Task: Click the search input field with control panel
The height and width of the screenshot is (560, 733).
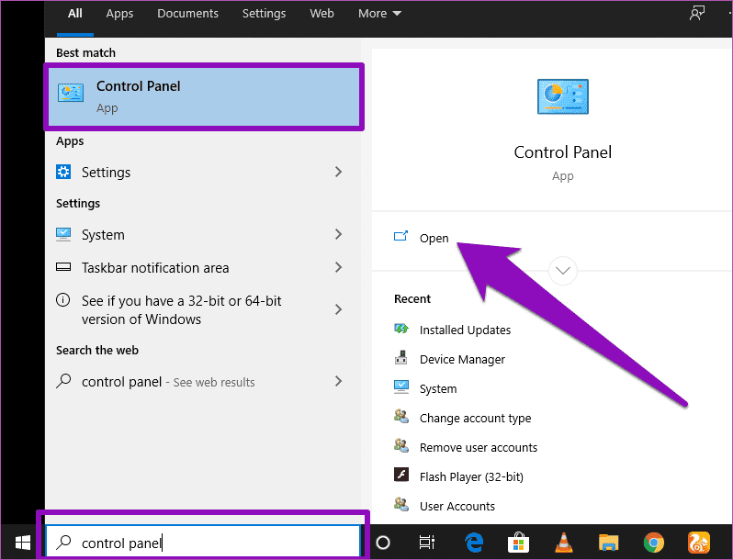Action: [203, 542]
